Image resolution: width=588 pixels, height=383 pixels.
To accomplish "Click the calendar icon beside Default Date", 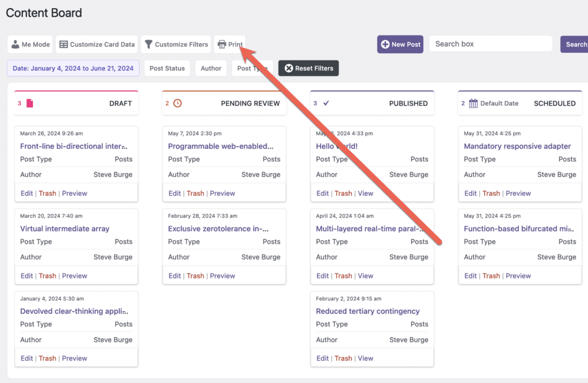I will (472, 103).
